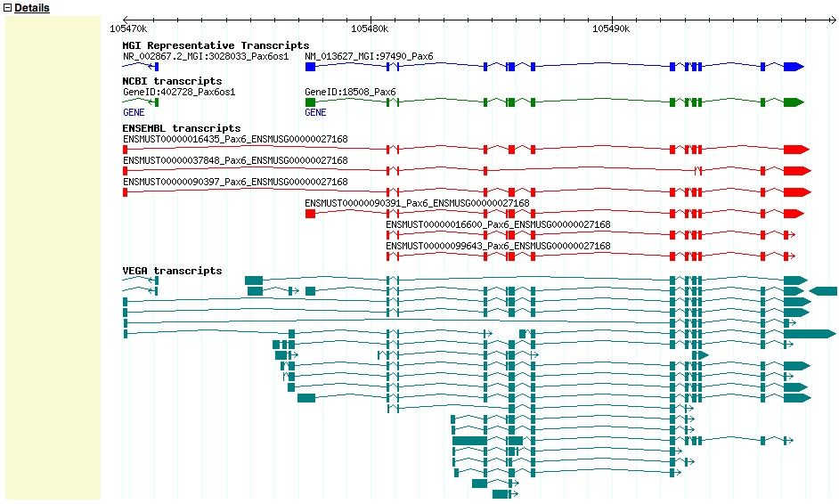The image size is (839, 504).
Task: Click the red first exon of ENSMUST00000090391
Action: (310, 214)
